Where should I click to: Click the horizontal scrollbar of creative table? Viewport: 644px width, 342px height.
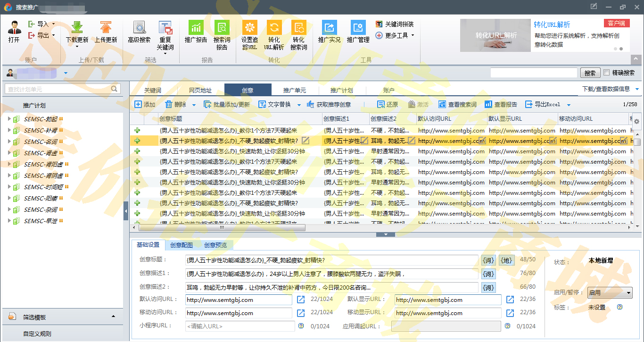point(222,228)
